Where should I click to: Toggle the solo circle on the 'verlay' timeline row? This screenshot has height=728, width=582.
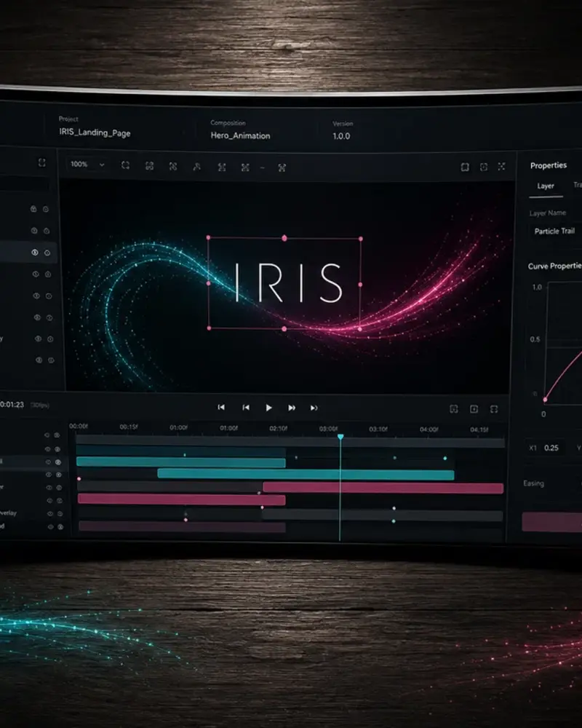click(x=60, y=513)
